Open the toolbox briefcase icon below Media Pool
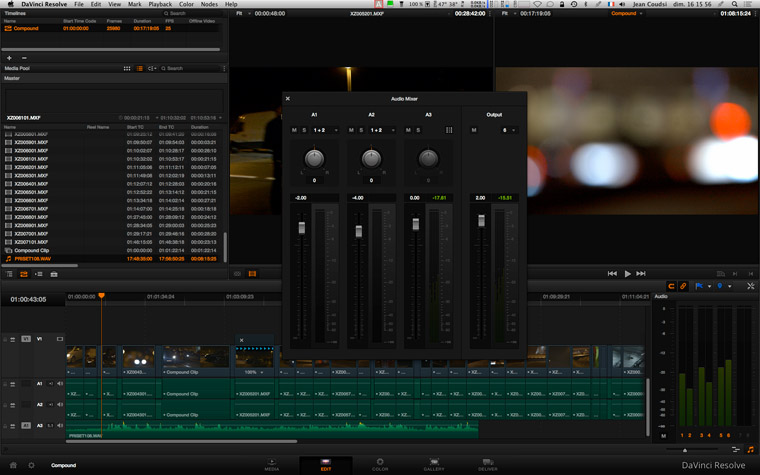The width and height of the screenshot is (760, 475). [x=54, y=274]
